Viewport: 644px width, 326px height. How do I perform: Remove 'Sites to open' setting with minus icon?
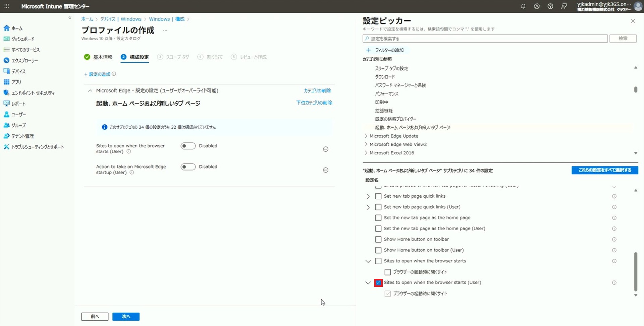325,149
